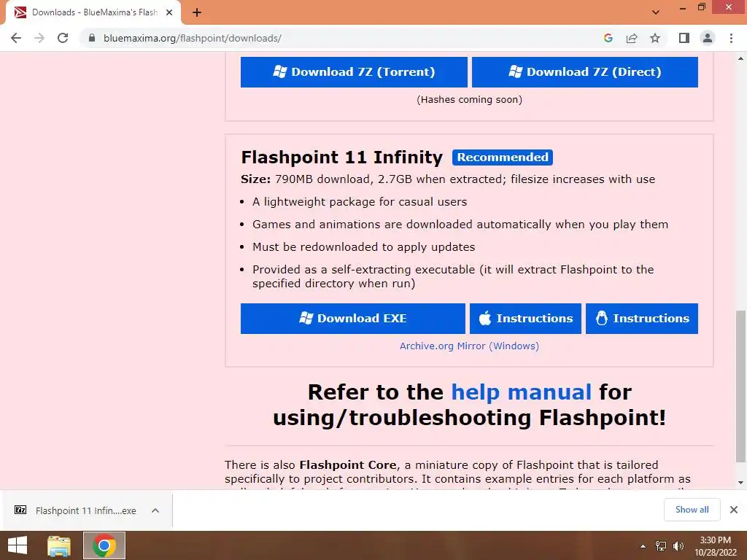Click the bold "Flashpoint Core" text
This screenshot has height=560, width=747.
click(x=348, y=464)
